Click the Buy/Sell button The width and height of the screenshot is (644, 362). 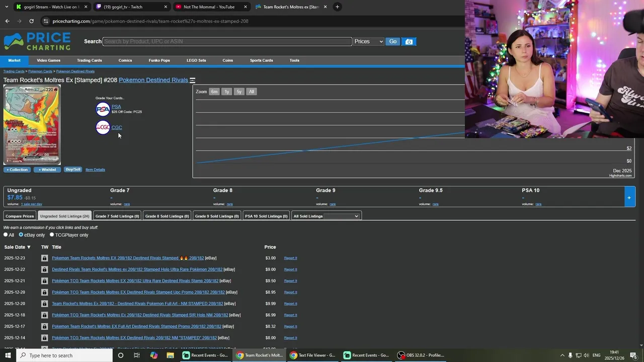pos(73,169)
